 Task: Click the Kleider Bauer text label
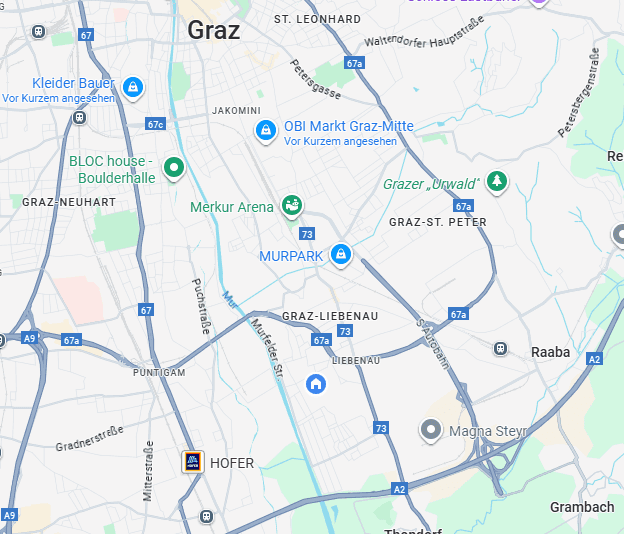[73, 83]
